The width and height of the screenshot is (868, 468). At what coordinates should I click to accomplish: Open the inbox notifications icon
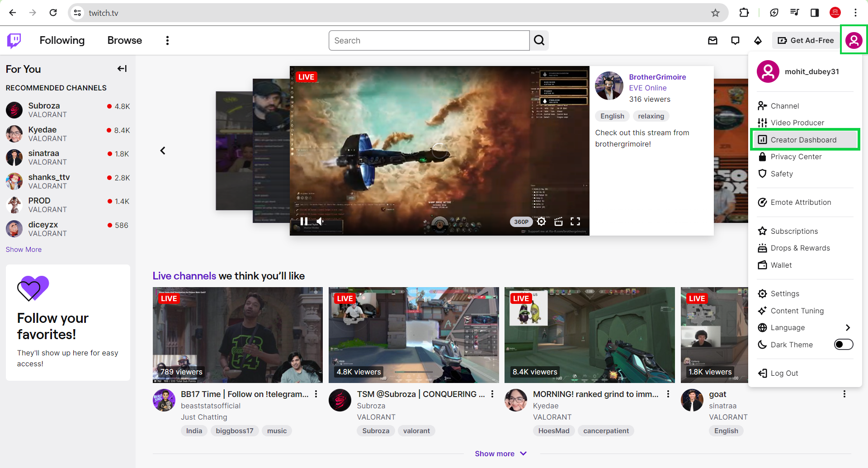pos(713,41)
